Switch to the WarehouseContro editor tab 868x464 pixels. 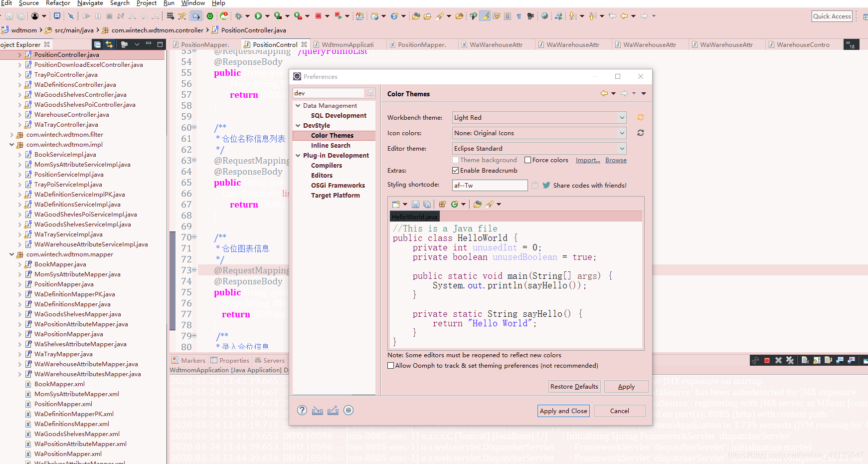(803, 44)
